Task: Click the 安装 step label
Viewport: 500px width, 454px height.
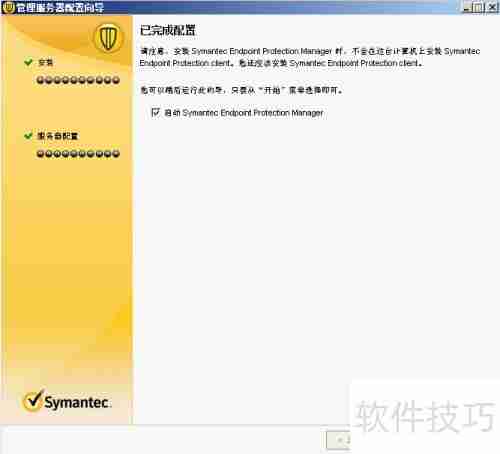Action: 46,62
